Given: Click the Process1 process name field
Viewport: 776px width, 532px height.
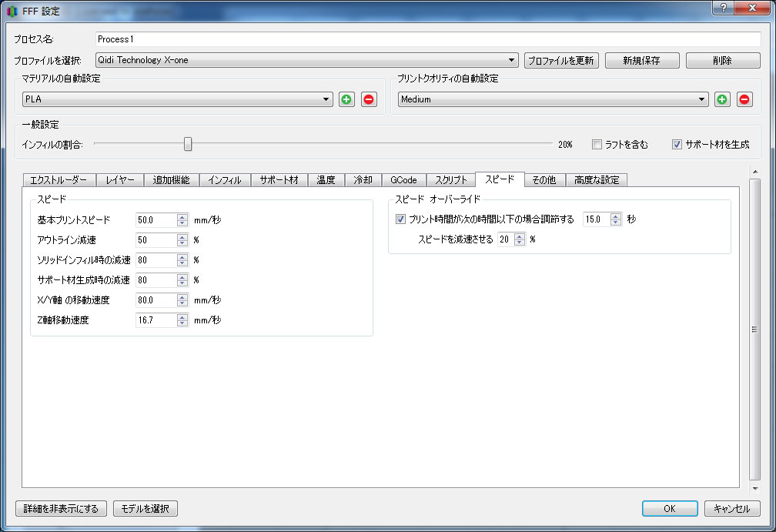Looking at the screenshot, I should (x=427, y=39).
